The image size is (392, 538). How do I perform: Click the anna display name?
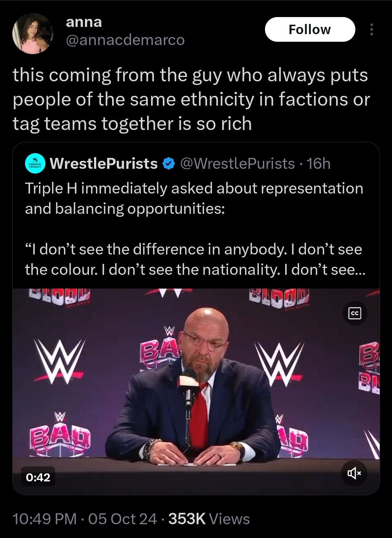pos(84,22)
